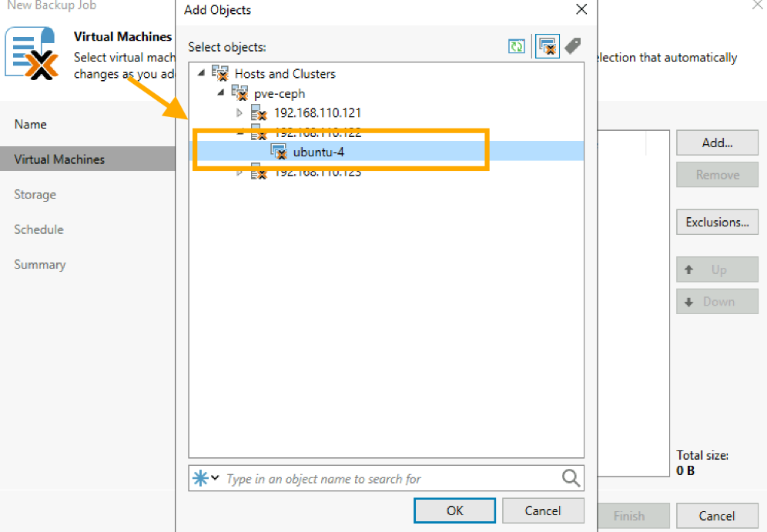Viewport: 767px width, 532px height.
Task: Click the magnifier search icon
Action: 571,478
